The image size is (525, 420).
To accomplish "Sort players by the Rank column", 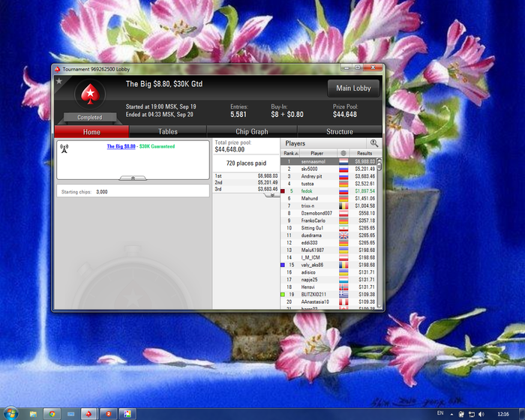I will tap(291, 153).
